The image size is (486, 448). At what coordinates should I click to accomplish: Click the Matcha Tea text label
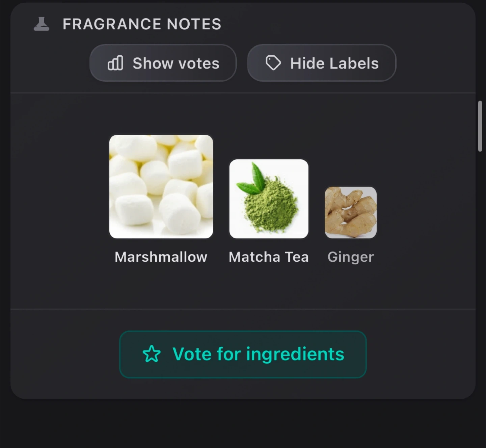pos(269,257)
